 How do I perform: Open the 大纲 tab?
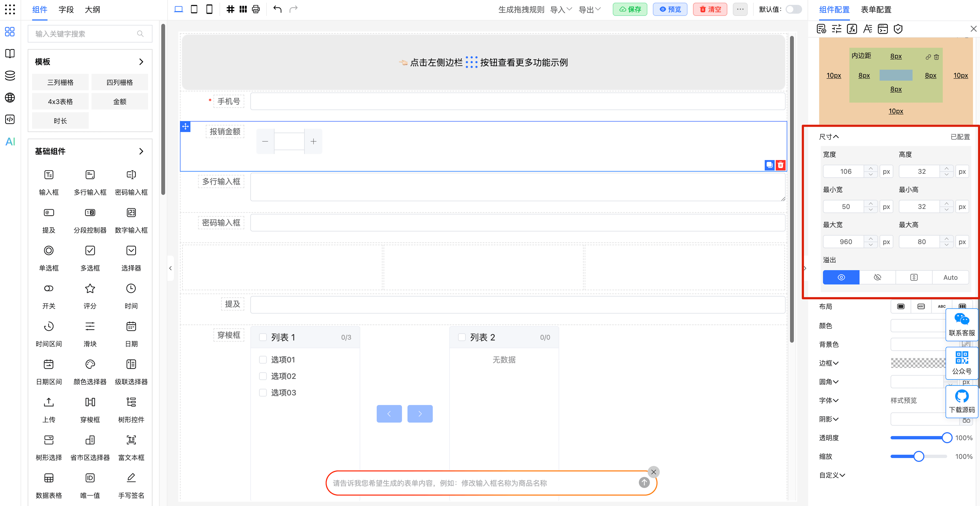coord(92,9)
